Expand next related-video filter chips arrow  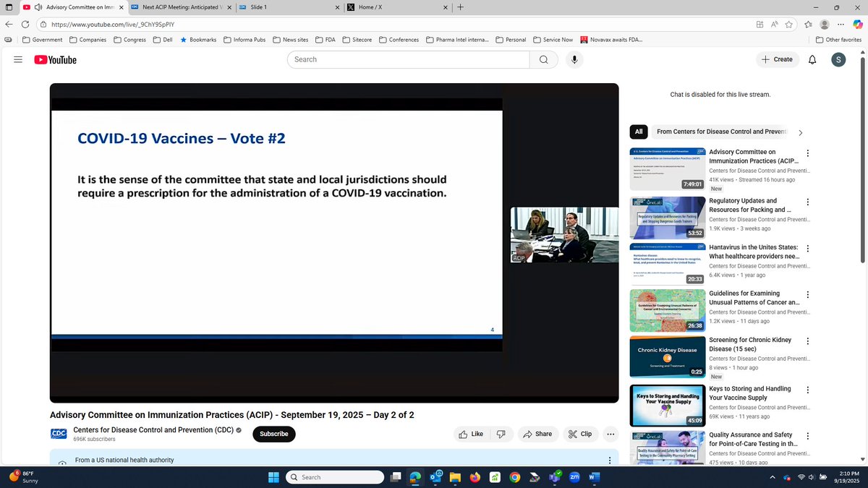tap(800, 132)
